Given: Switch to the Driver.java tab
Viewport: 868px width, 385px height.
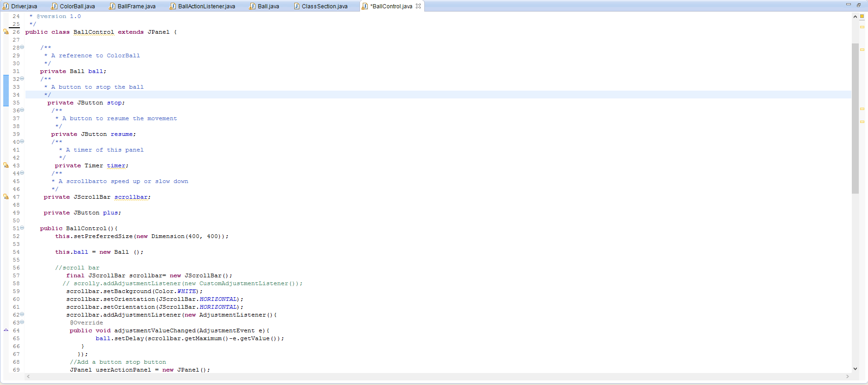Looking at the screenshot, I should pyautogui.click(x=21, y=6).
